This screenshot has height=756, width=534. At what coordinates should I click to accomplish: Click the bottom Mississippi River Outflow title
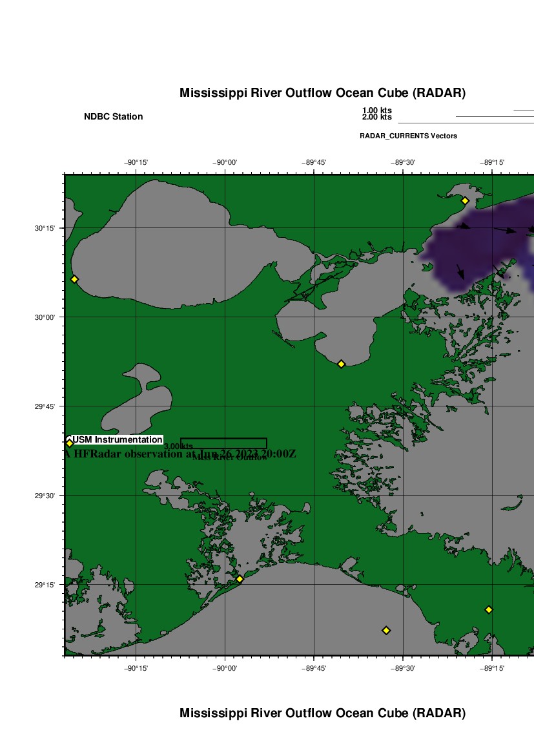click(x=322, y=713)
